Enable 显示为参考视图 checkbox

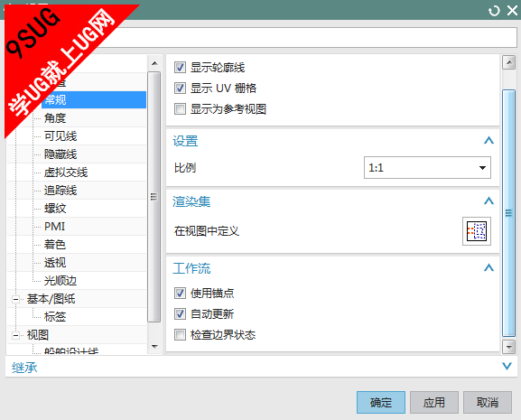pos(180,108)
